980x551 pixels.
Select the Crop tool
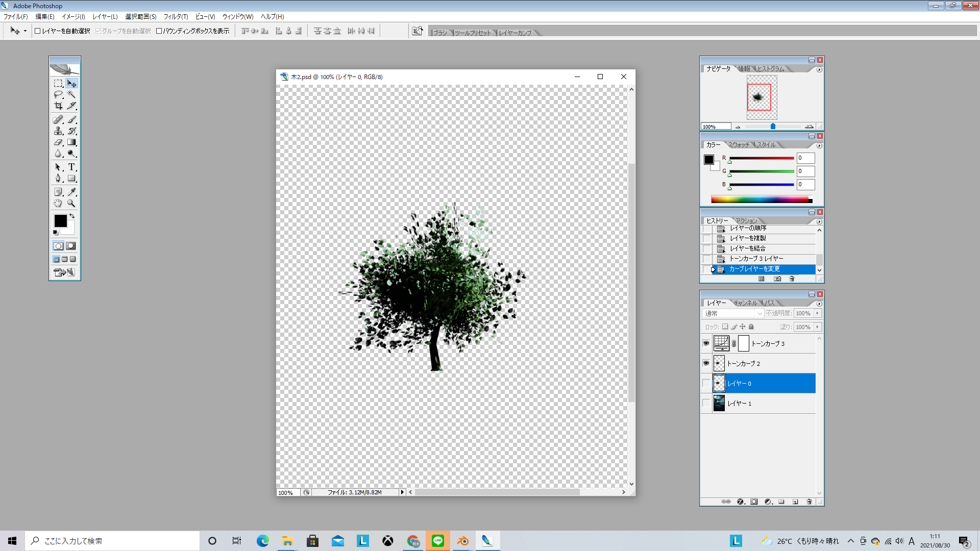(58, 106)
